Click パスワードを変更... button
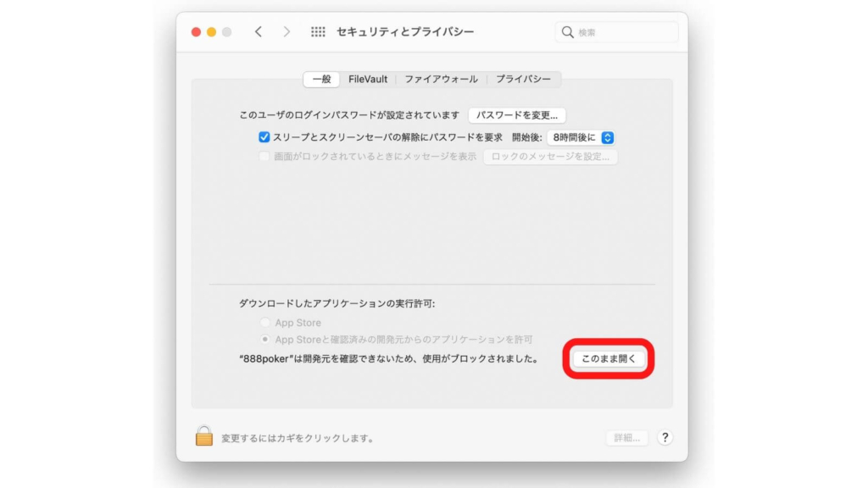Viewport: 868px width, 488px height. 517,115
